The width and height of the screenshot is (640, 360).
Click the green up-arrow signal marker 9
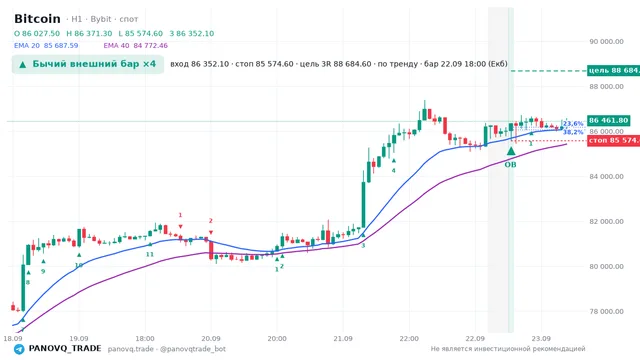(x=43, y=261)
